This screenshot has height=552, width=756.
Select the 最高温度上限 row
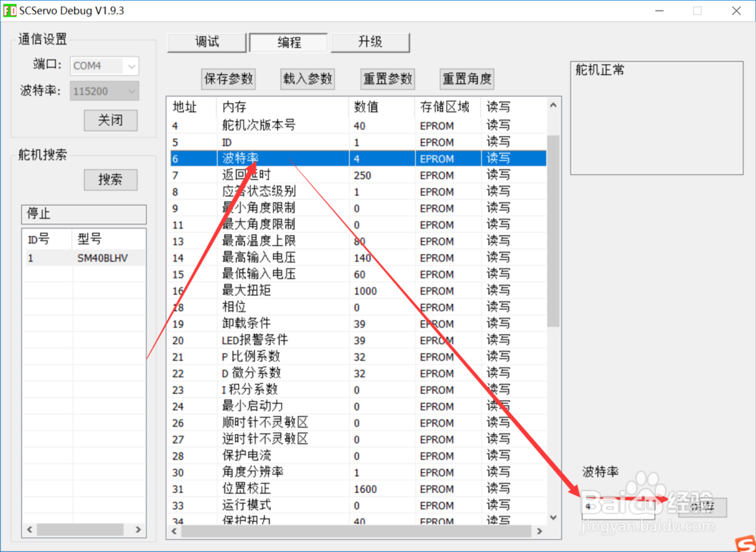click(x=358, y=241)
